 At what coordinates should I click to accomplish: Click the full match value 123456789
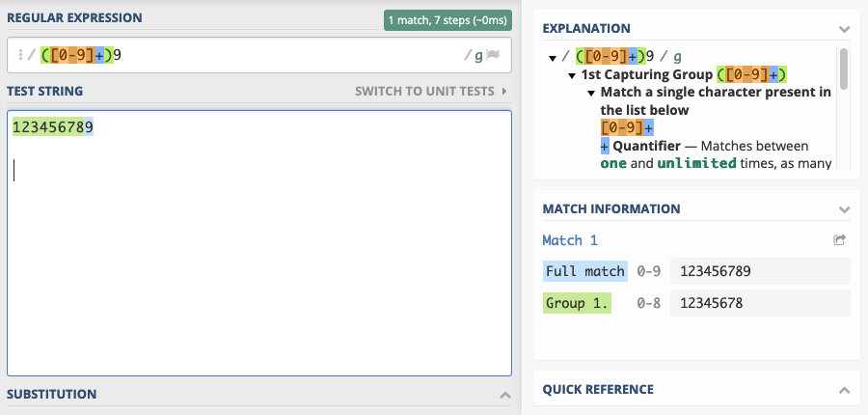[760, 271]
